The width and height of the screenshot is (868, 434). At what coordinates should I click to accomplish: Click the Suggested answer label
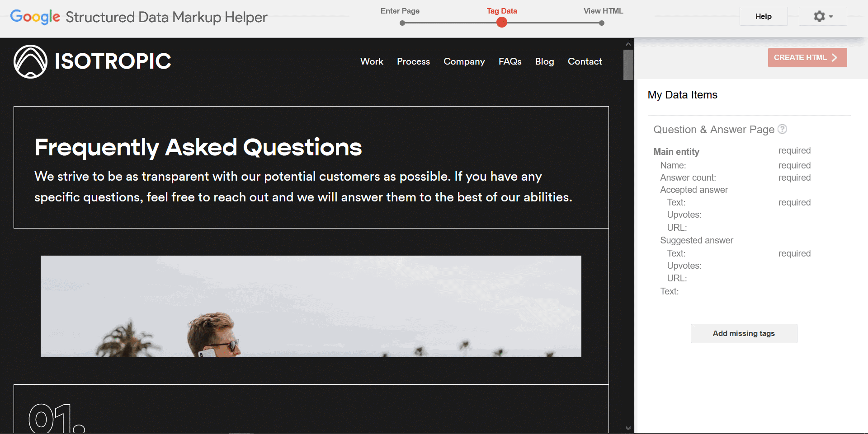697,240
